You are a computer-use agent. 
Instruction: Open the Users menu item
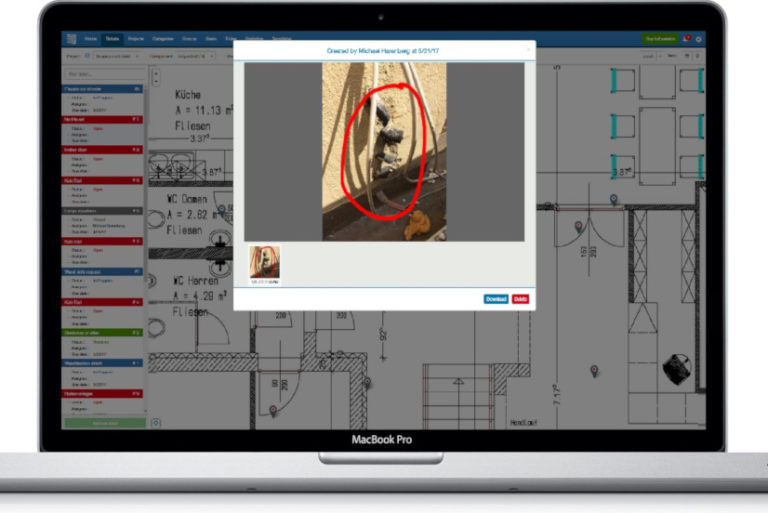(x=211, y=39)
